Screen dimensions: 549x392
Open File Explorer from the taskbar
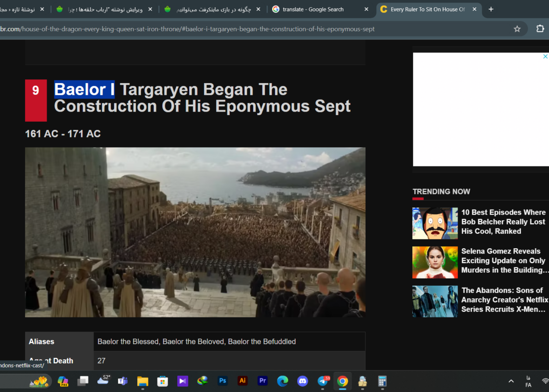pyautogui.click(x=143, y=381)
